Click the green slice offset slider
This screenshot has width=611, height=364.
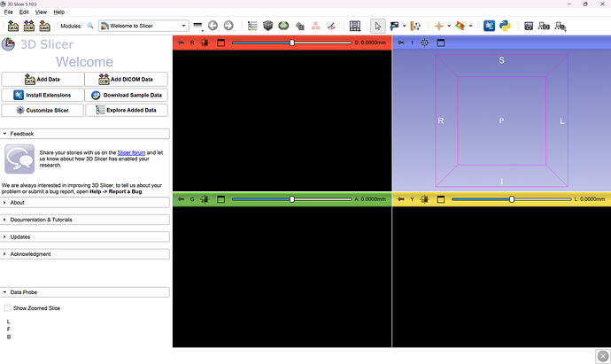[x=292, y=199]
